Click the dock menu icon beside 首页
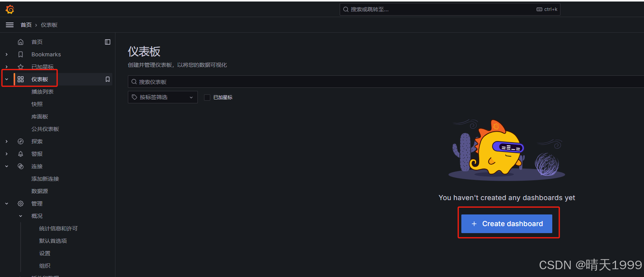644x277 pixels. pyautogui.click(x=108, y=42)
